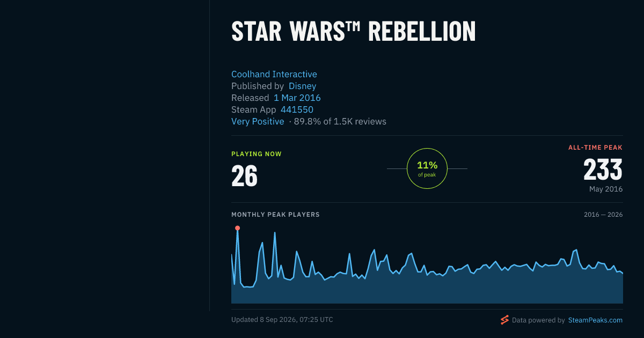Open Steam App ID 441550 link
644x338 pixels.
pos(297,109)
